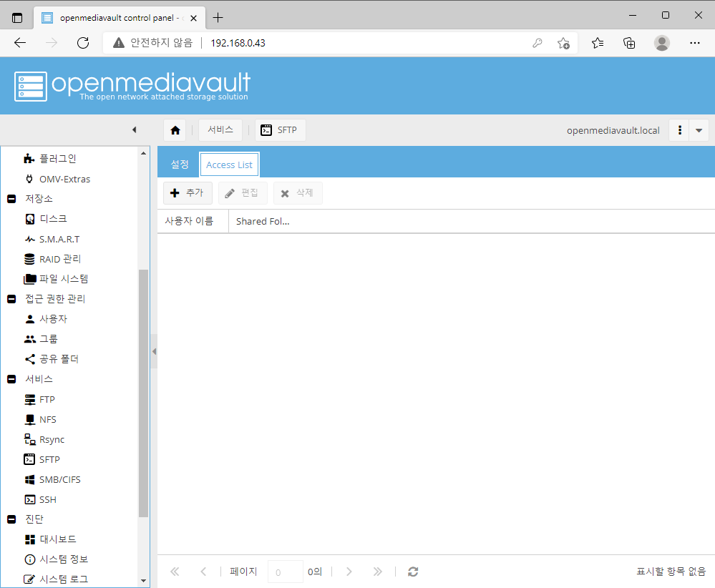Select the Access List tab
This screenshot has width=715, height=588.
pos(229,165)
